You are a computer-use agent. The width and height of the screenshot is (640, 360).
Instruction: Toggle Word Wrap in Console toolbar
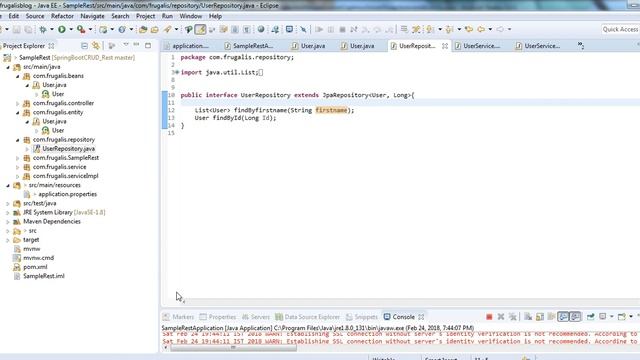tap(551, 317)
